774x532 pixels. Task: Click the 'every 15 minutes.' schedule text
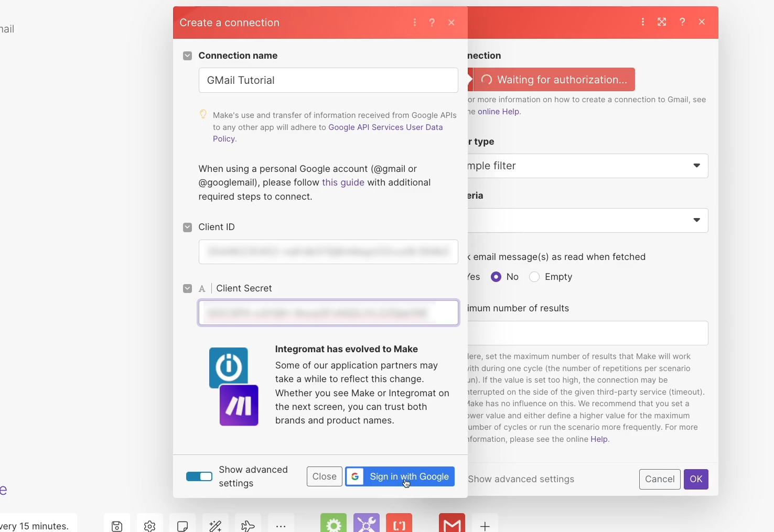coord(35,526)
